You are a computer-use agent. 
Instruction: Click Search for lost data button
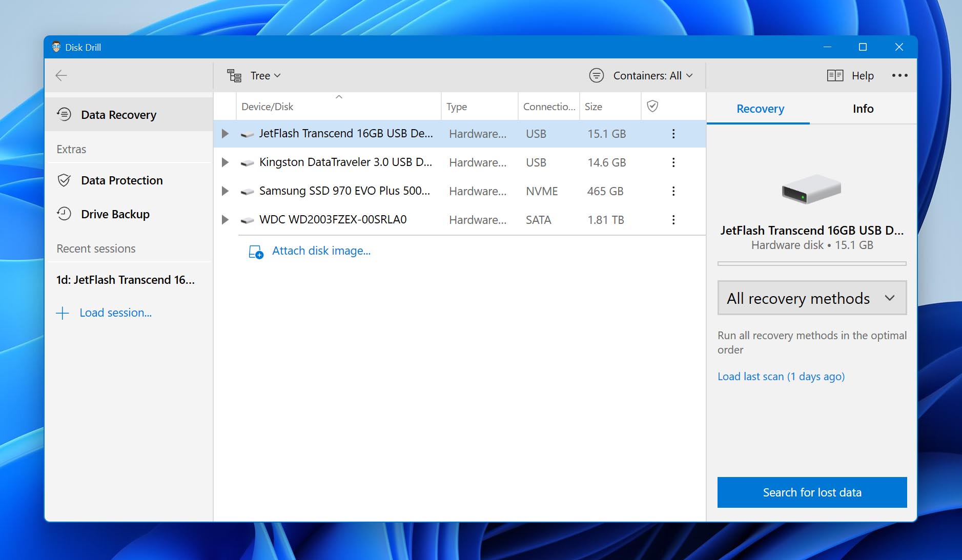812,492
